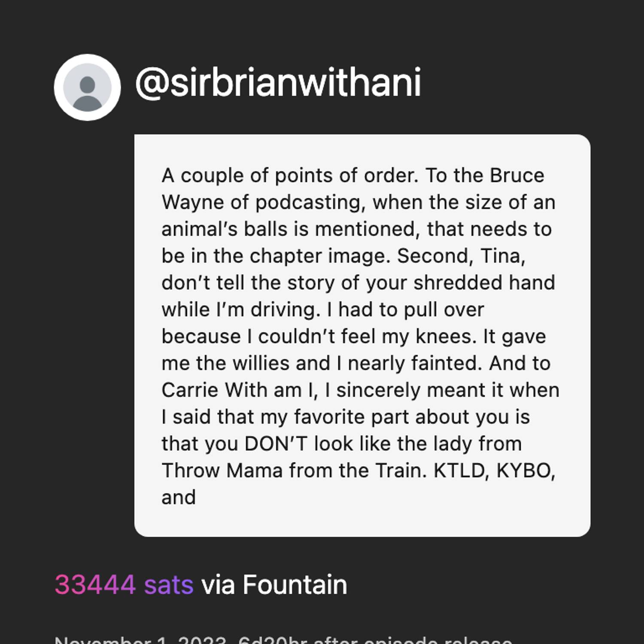Viewport: 644px width, 644px height.
Task: Click the capitalized word DON'T
Action: [x=275, y=444]
